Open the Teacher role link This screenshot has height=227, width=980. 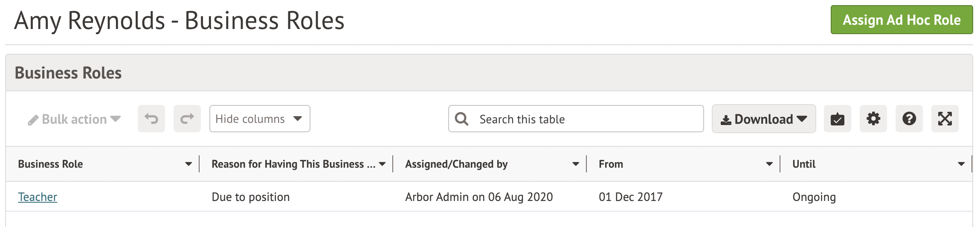(38, 197)
